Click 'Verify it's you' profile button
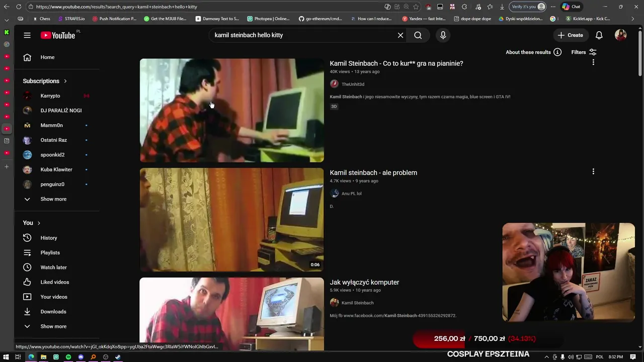Screen dimensions: 644x362 [x=528, y=7]
